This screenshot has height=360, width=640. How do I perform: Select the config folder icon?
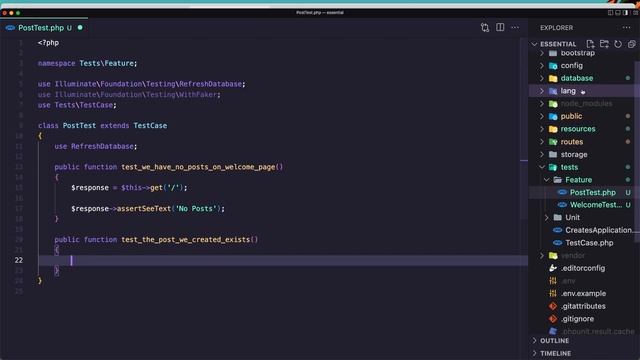pyautogui.click(x=553, y=65)
